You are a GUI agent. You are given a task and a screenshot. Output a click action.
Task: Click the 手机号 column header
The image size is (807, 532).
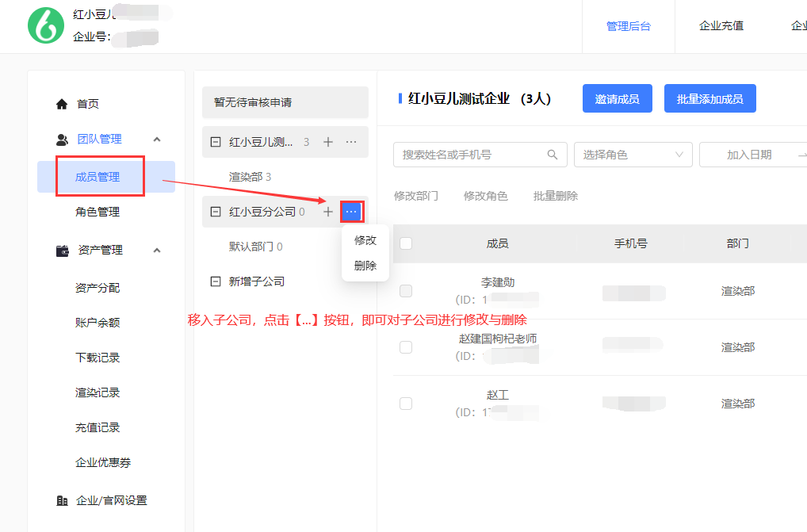tap(630, 243)
